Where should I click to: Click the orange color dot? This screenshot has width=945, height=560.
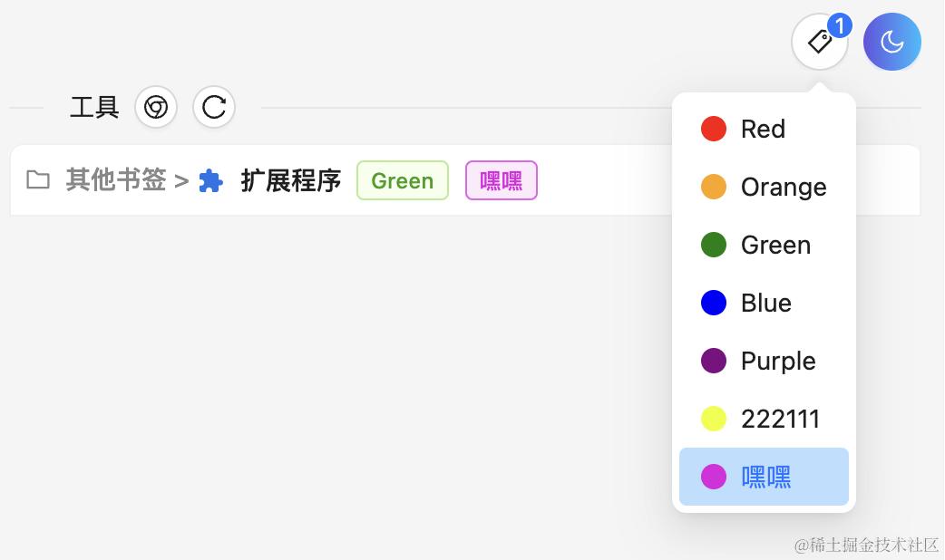714,187
